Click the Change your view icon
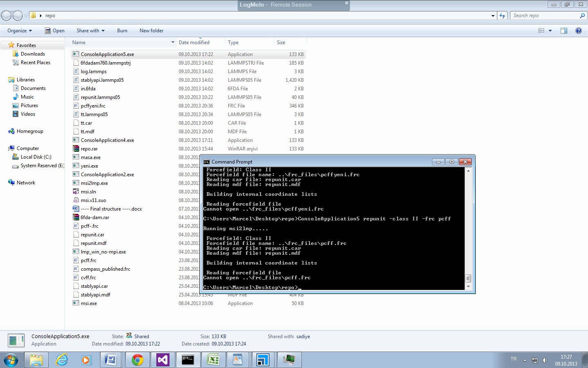Image resolution: width=588 pixels, height=368 pixels. tap(541, 31)
